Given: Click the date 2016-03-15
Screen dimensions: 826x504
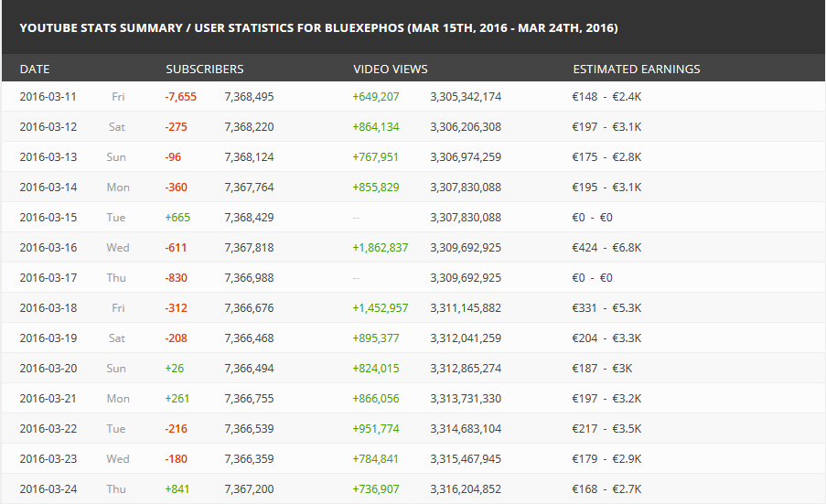Looking at the screenshot, I should 48,218.
